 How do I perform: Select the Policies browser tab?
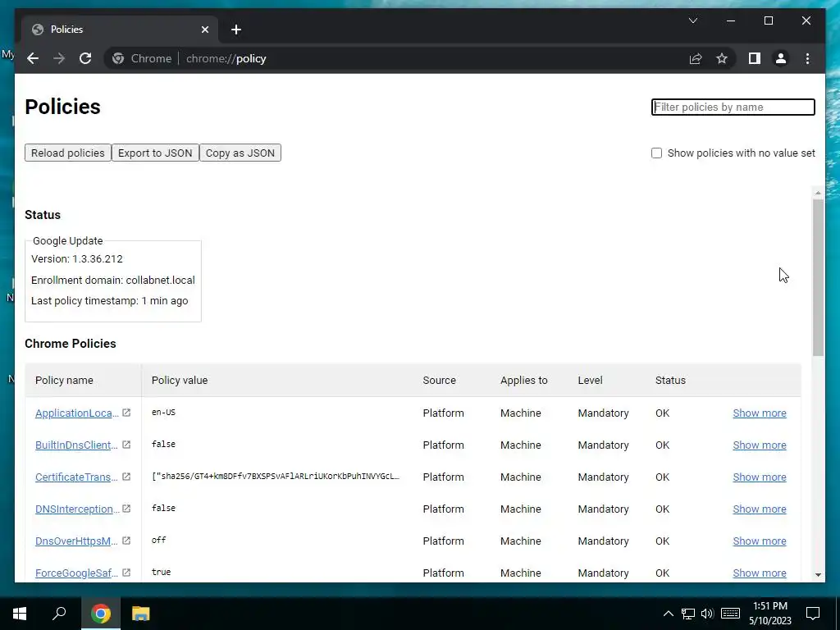[x=120, y=30]
